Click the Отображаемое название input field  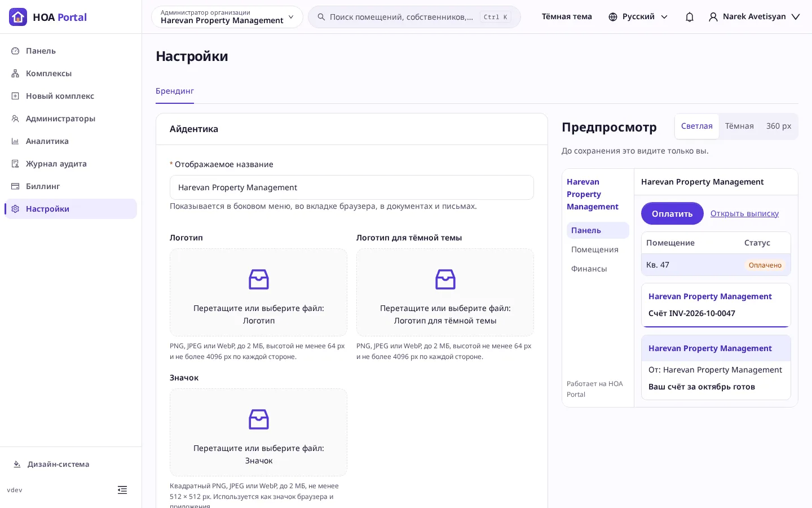(x=352, y=187)
